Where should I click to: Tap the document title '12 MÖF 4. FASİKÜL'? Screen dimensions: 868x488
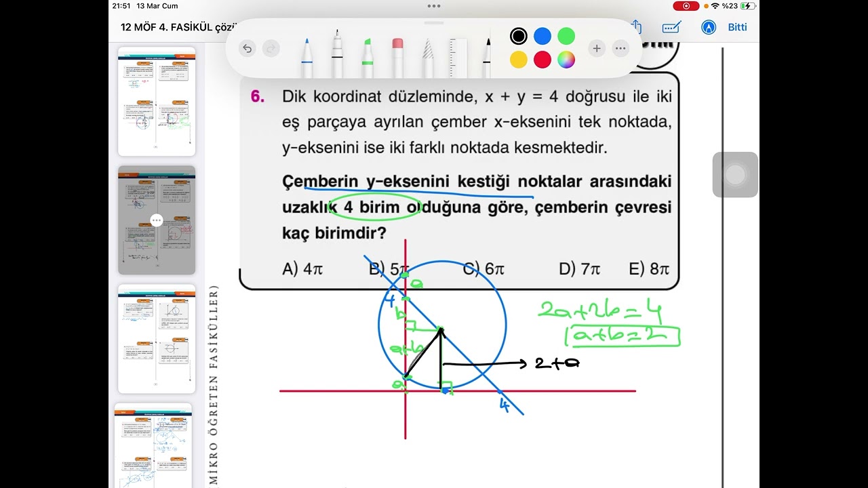pyautogui.click(x=178, y=27)
